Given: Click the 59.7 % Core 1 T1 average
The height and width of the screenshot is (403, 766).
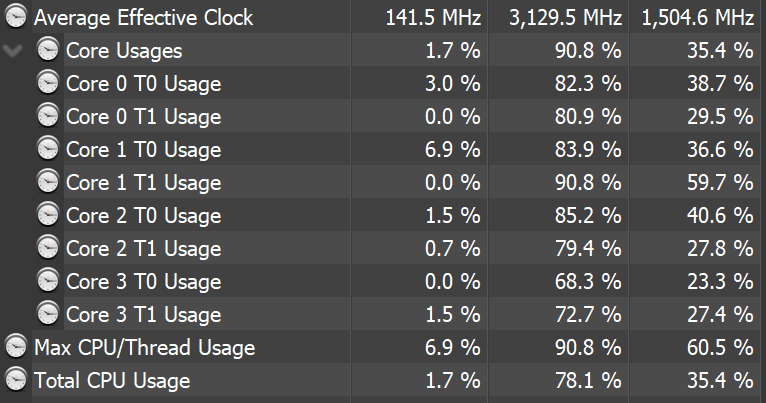Looking at the screenshot, I should 720,183.
